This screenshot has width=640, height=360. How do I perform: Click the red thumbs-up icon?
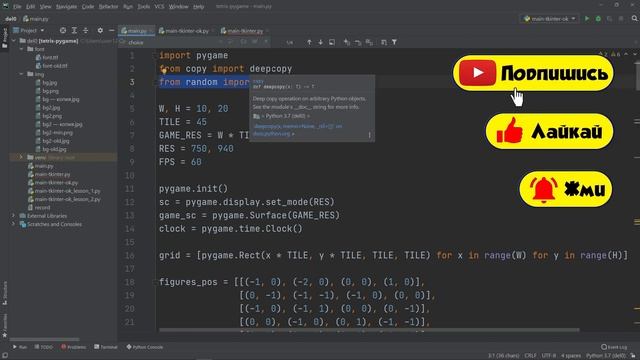(509, 130)
